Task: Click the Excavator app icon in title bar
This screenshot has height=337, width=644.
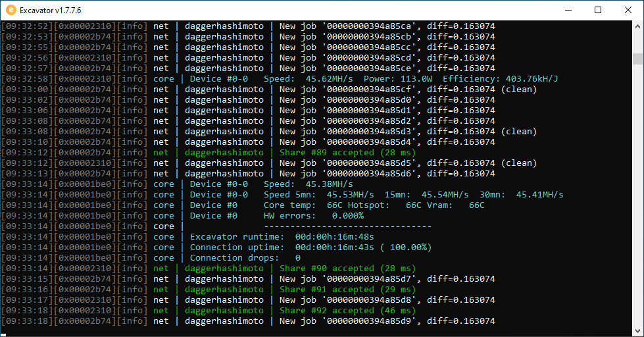Action: (x=10, y=10)
